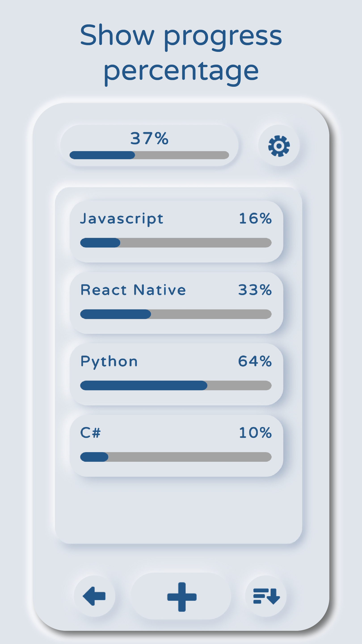Viewport: 362px width, 644px height.
Task: Click the 'Show progress percentage' heading
Action: pyautogui.click(x=181, y=53)
